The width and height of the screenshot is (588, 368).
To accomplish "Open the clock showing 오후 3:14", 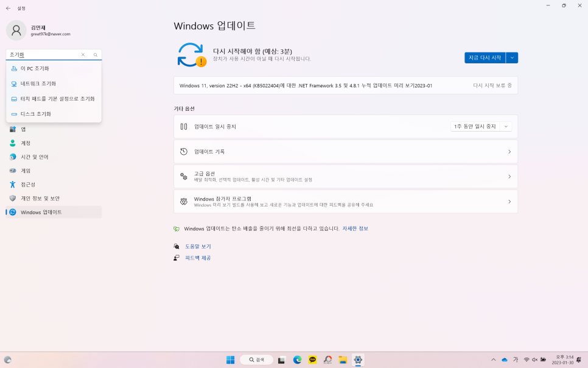I will point(562,359).
